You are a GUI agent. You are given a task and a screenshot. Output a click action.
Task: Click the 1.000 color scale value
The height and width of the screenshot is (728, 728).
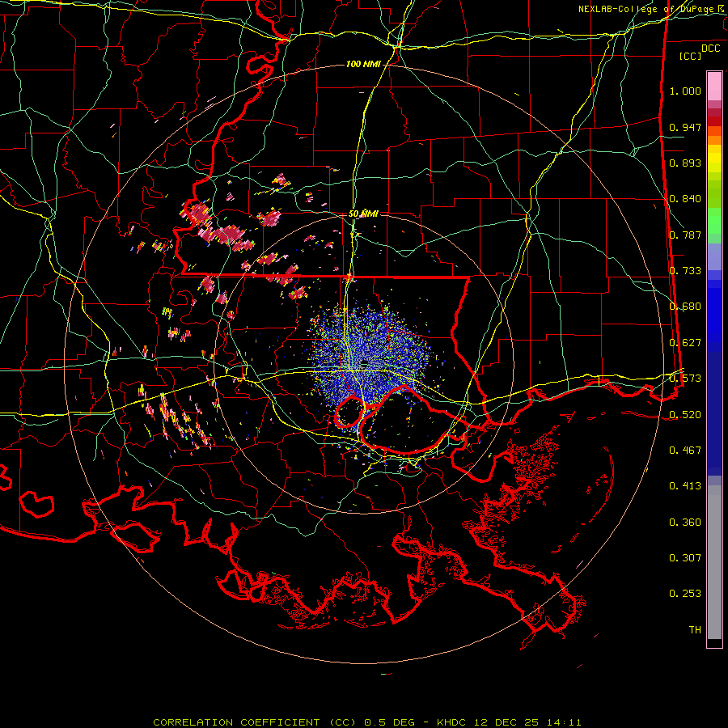(685, 91)
